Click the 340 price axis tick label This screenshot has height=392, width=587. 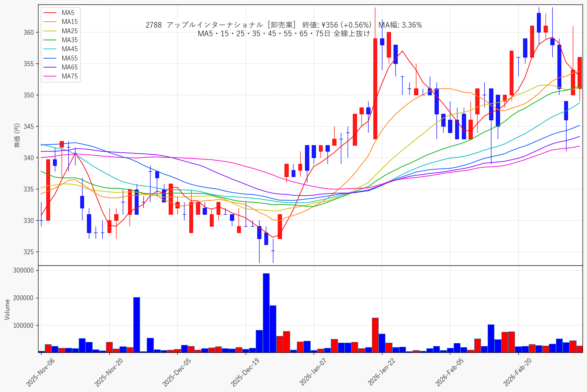(29, 158)
